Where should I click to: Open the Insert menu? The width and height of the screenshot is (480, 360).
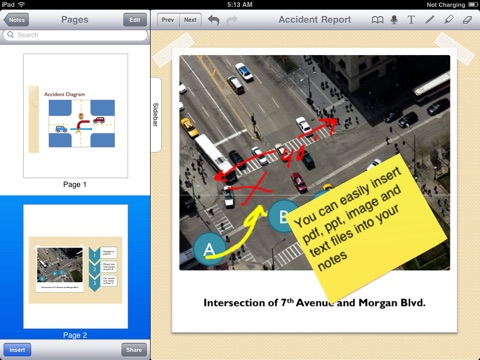click(x=17, y=350)
